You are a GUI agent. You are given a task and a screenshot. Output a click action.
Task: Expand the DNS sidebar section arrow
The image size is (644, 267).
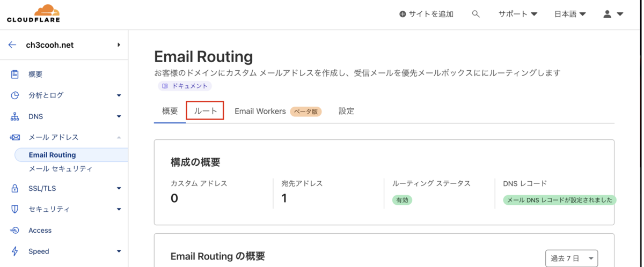pos(119,117)
